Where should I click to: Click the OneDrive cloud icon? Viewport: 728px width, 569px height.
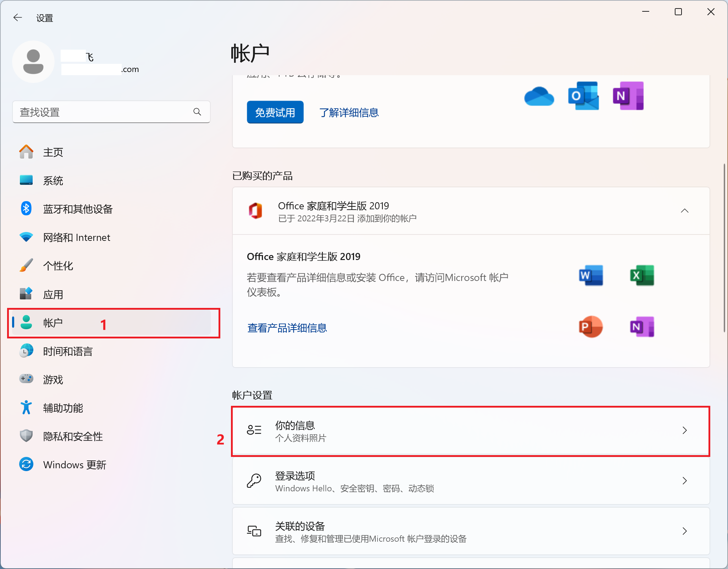(539, 96)
